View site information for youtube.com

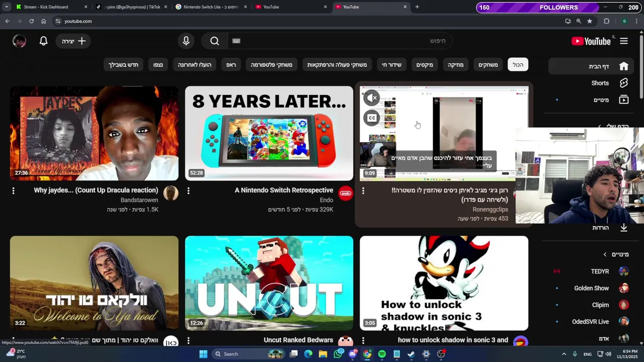coord(58,21)
